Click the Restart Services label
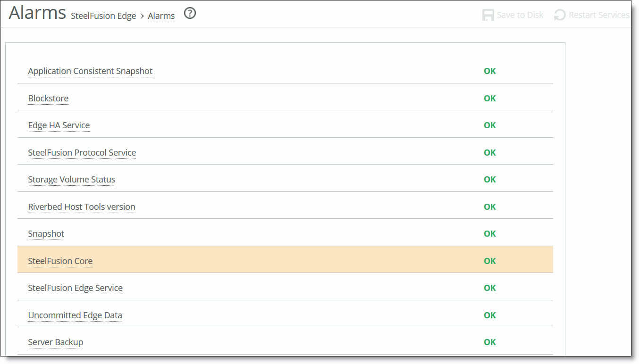Screen dimensions: 639x364 click(599, 15)
